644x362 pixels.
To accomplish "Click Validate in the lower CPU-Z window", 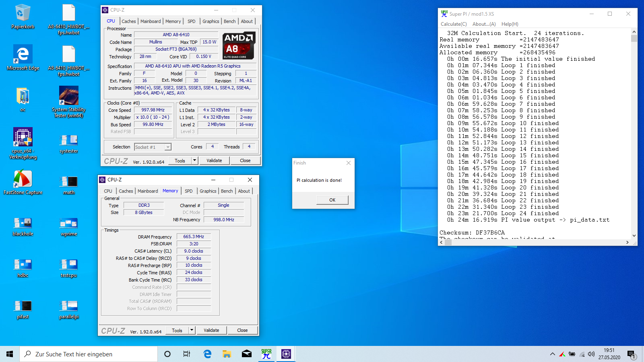I will (211, 330).
